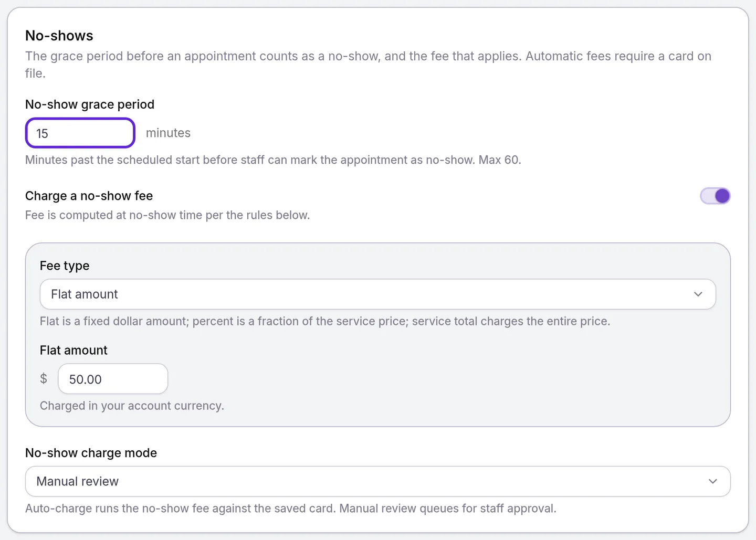Open the No-show charge mode dropdown
Viewport: 756px width, 540px height.
377,481
